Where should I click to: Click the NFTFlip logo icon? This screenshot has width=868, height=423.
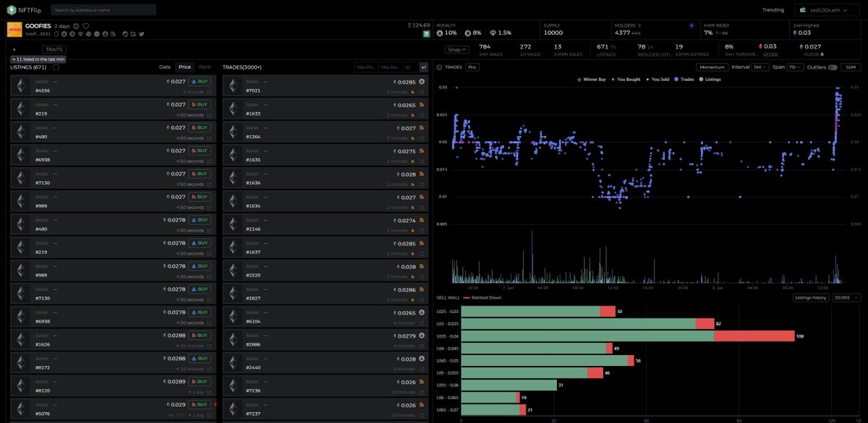pyautogui.click(x=12, y=10)
